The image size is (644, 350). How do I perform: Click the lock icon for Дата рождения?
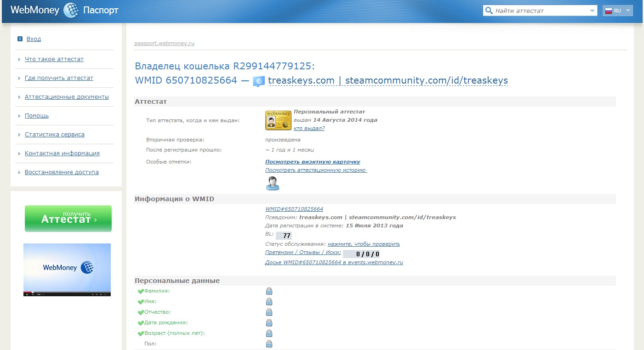(269, 322)
